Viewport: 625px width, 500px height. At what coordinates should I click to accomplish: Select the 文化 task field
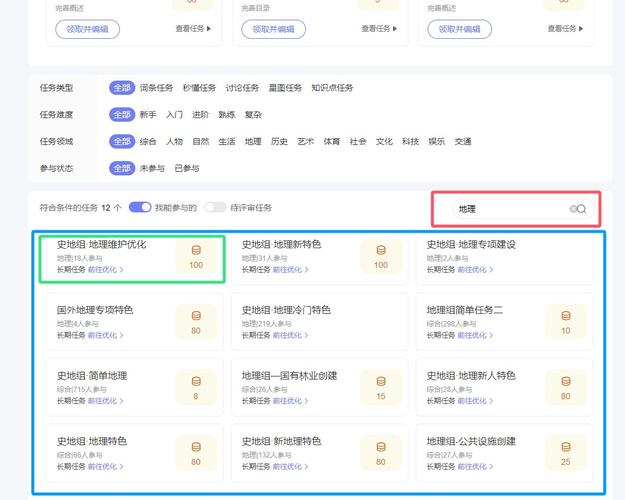pyautogui.click(x=384, y=142)
